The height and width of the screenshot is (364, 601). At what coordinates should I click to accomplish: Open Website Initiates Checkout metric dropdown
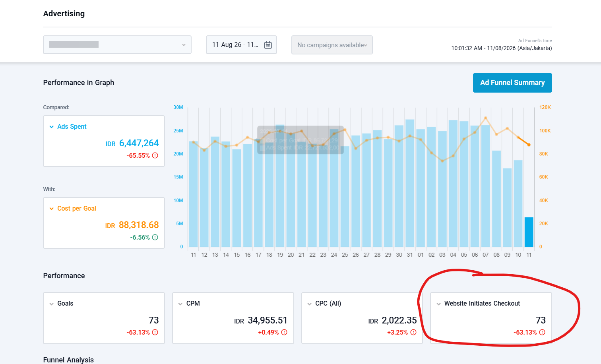[x=439, y=304]
